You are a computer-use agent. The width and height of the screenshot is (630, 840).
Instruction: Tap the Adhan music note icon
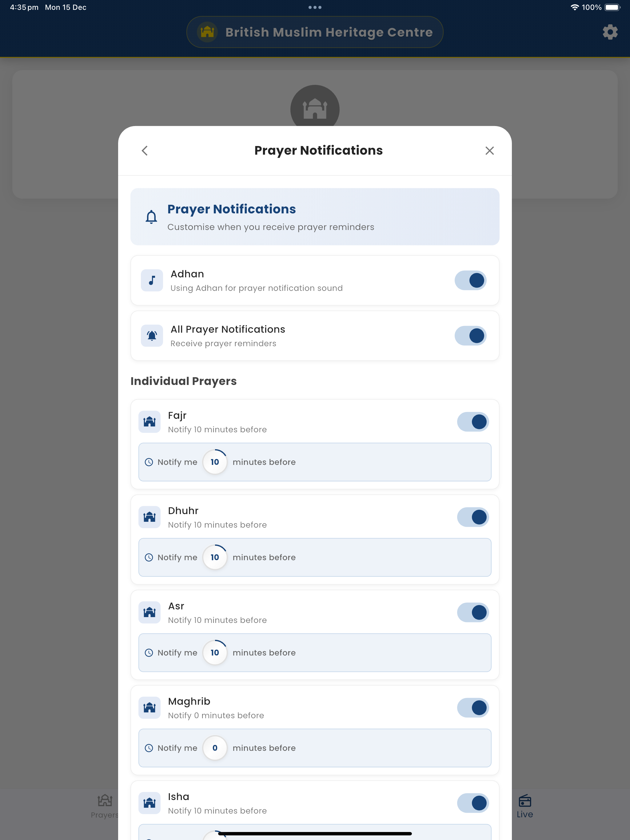click(152, 280)
